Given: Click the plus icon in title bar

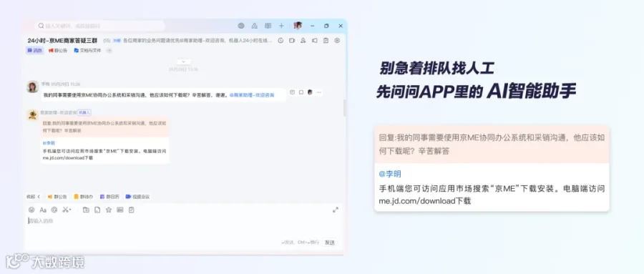Looking at the screenshot, I should pyautogui.click(x=281, y=26).
